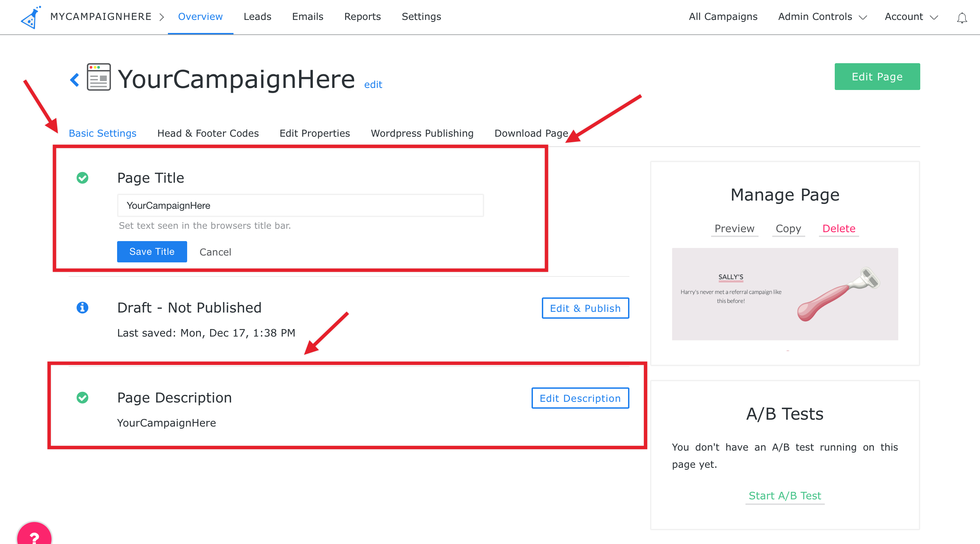Click Copy under Manage Page
This screenshot has width=980, height=544.
788,229
